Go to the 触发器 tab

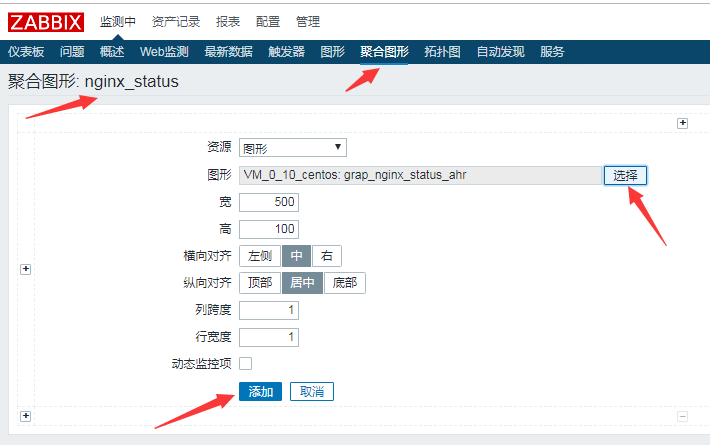pos(286,52)
